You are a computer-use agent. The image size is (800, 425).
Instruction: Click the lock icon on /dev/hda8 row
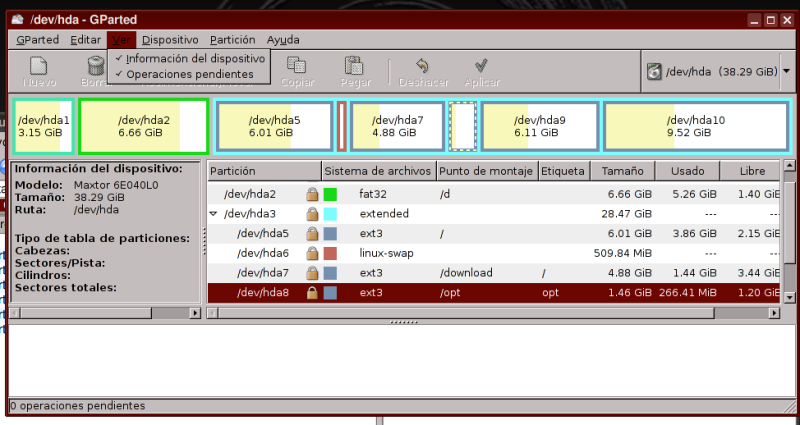(312, 293)
